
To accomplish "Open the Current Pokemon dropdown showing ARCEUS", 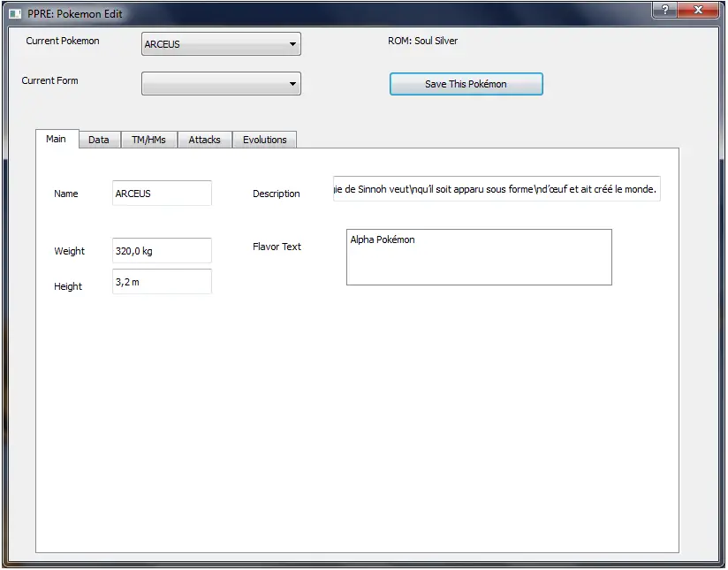I will (x=221, y=44).
